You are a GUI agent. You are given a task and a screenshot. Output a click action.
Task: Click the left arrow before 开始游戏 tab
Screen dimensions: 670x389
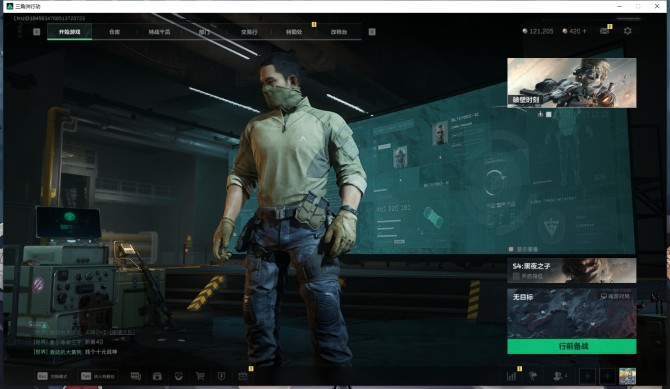click(37, 32)
